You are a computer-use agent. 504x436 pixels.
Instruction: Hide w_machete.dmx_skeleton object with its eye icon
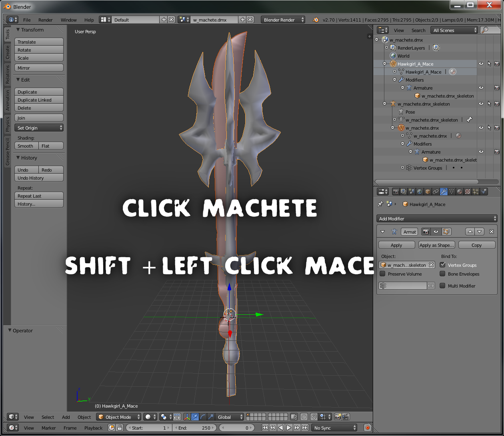click(481, 104)
